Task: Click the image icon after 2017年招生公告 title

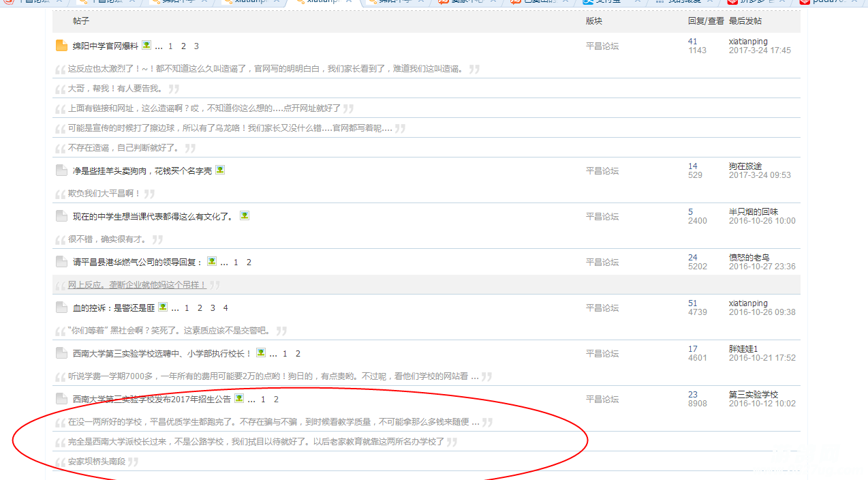Action: point(239,399)
